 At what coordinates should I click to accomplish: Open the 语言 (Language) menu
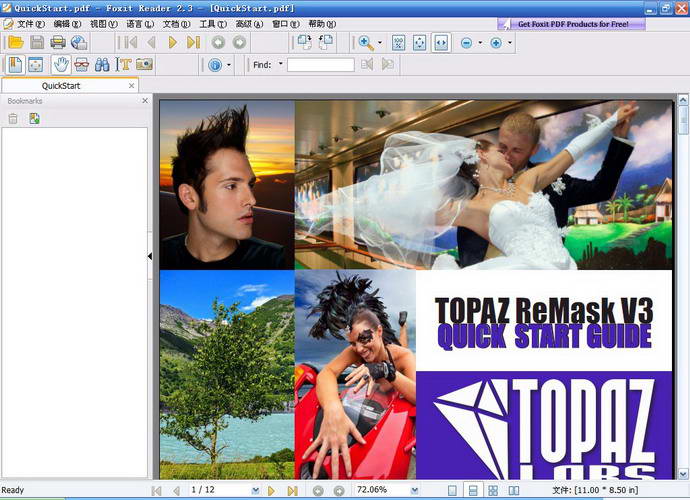(x=140, y=24)
